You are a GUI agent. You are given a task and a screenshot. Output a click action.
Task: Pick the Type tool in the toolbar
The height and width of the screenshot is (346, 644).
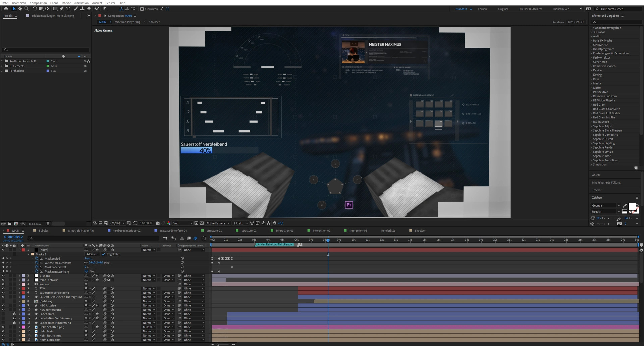pyautogui.click(x=68, y=9)
